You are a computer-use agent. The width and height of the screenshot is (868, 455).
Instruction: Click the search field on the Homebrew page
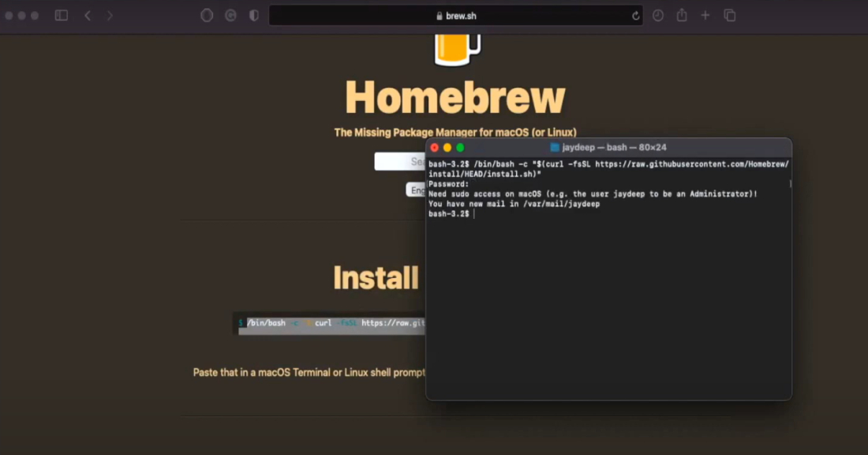[x=400, y=161]
